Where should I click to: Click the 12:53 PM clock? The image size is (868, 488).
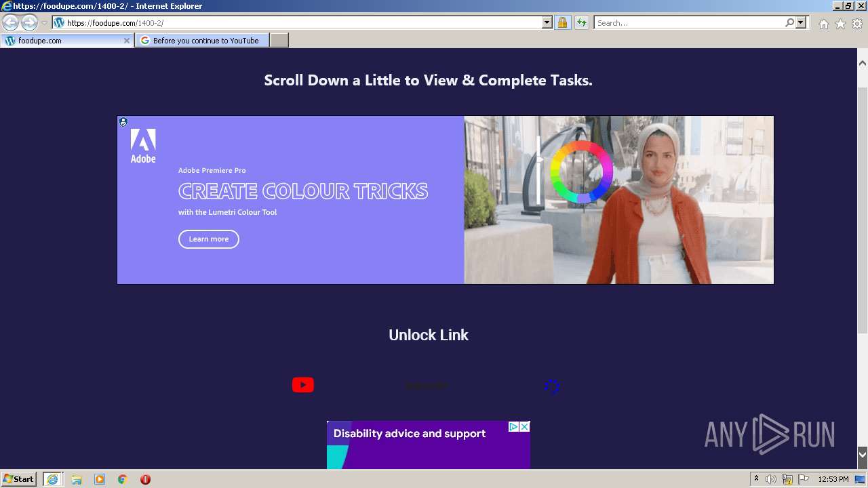833,479
